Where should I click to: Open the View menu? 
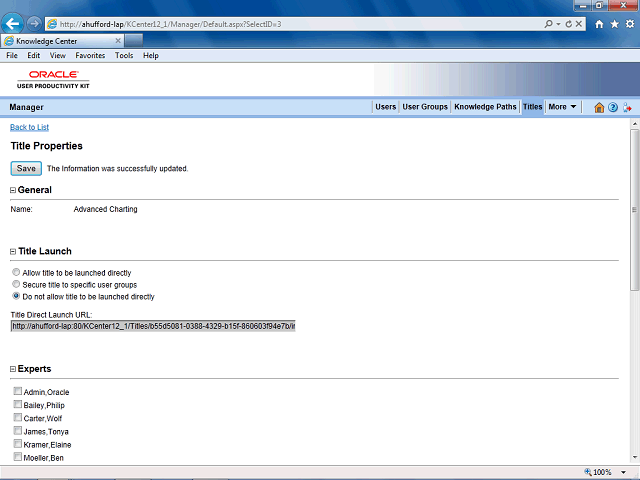(58, 56)
